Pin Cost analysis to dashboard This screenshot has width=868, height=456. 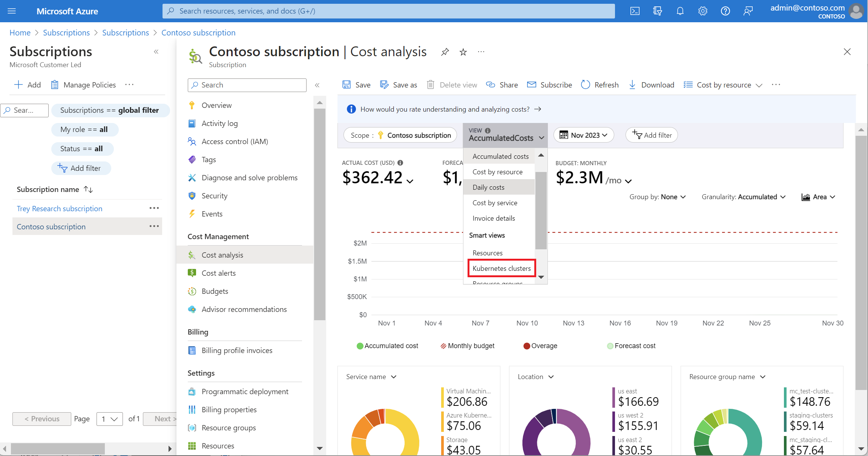click(445, 52)
